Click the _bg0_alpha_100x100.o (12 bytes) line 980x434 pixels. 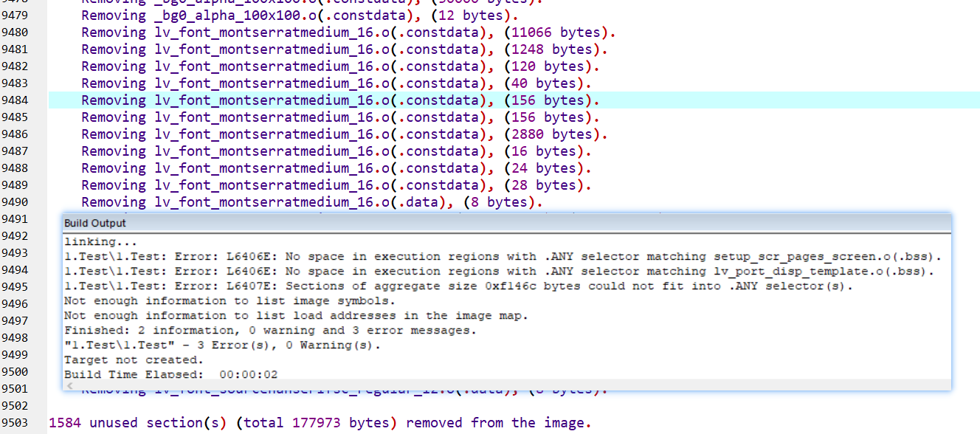pyautogui.click(x=300, y=15)
